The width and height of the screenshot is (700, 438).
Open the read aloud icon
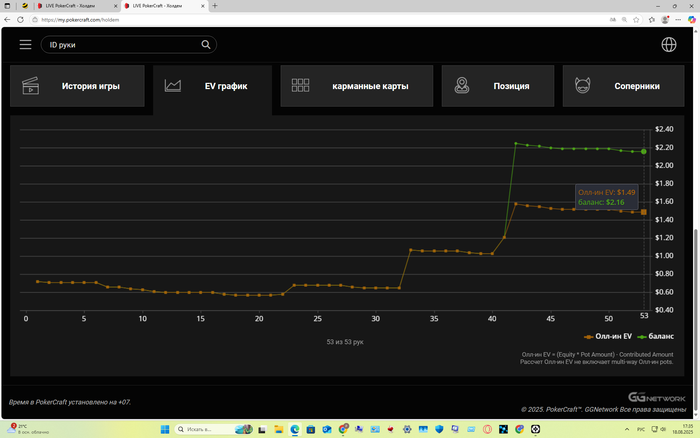[x=612, y=20]
